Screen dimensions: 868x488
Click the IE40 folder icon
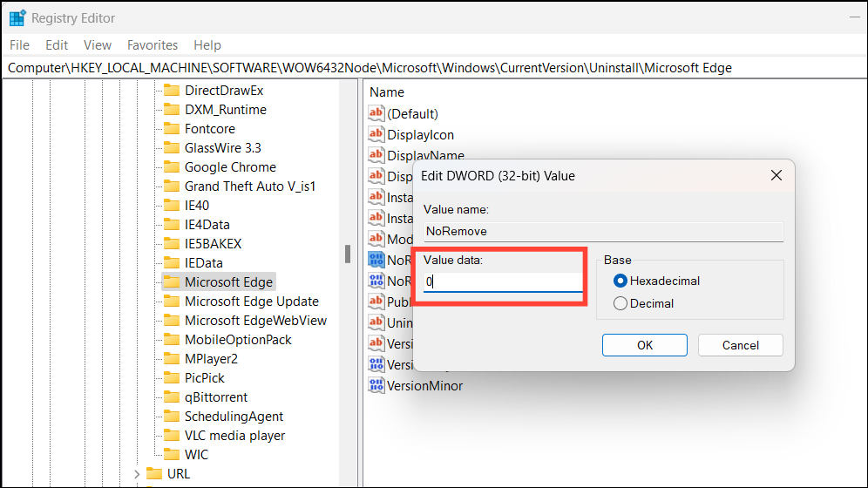click(x=172, y=206)
